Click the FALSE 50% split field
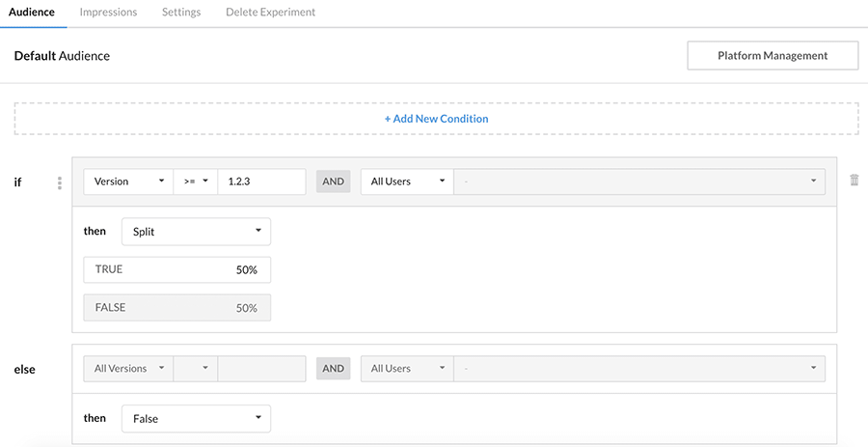Image resolution: width=868 pixels, height=447 pixels. click(x=176, y=308)
